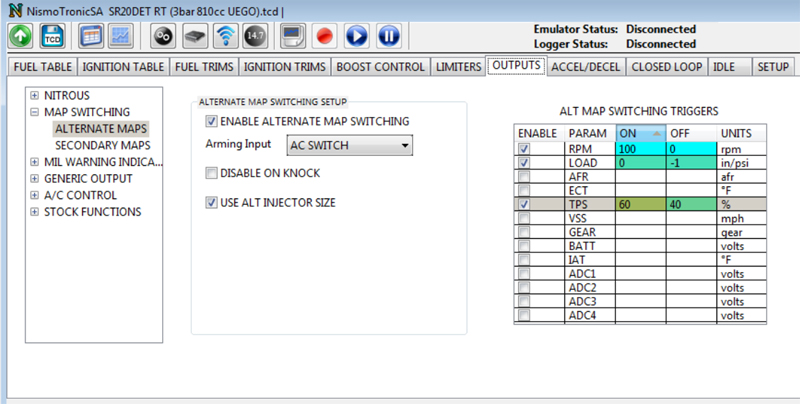This screenshot has height=404, width=800.
Task: Click the TPS ON value cell
Action: coord(639,204)
